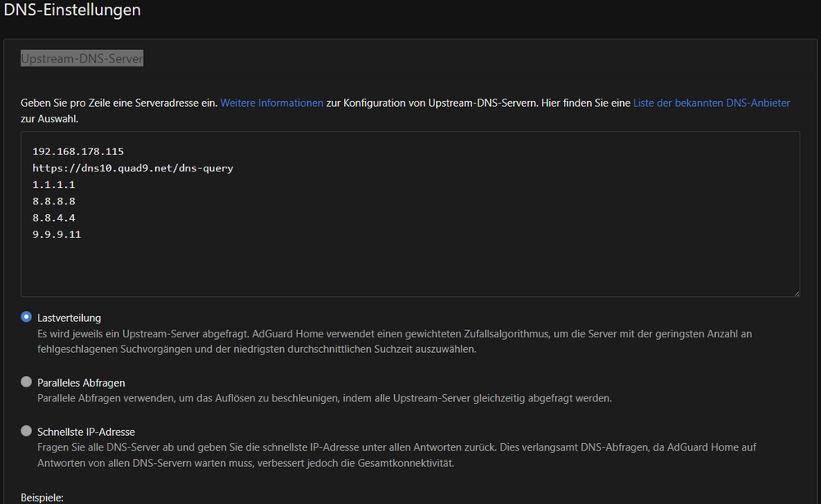821x504 pixels.
Task: Click the Schnellste IP-Adresse label text
Action: 86,432
